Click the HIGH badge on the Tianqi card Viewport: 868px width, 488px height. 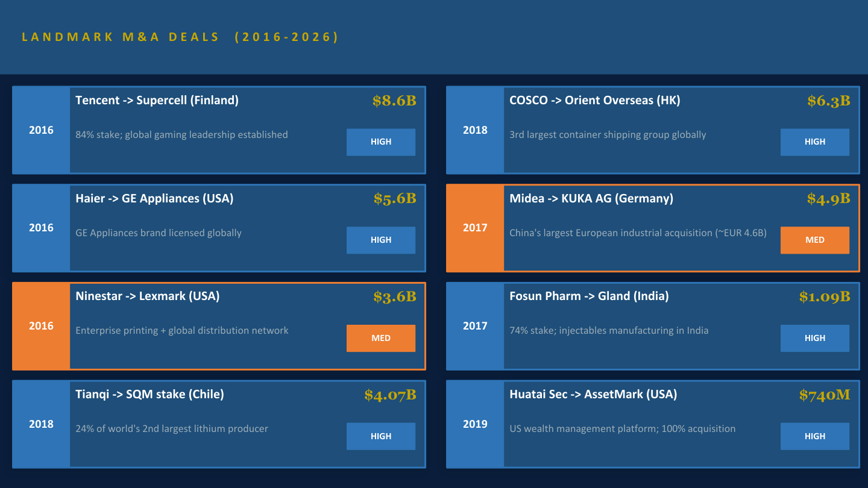[381, 436]
